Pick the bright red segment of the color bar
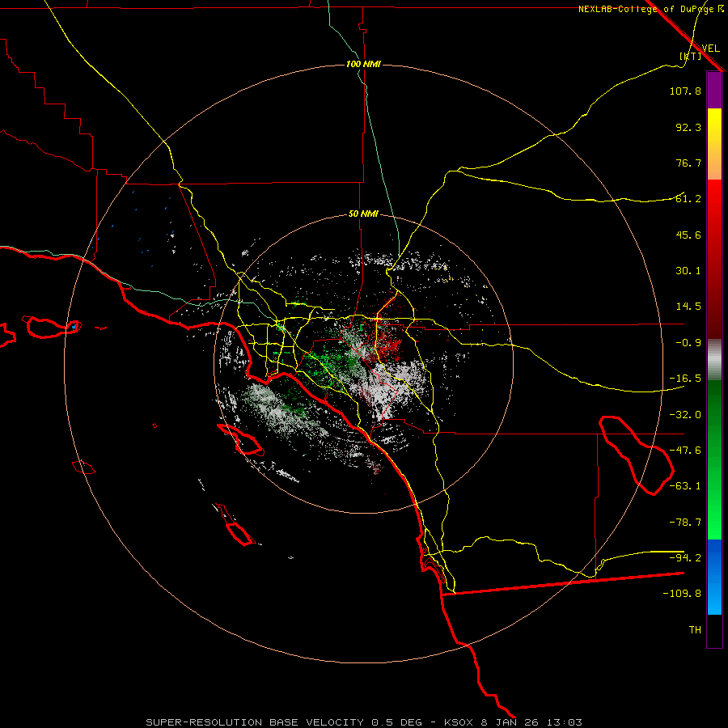 pos(714,200)
